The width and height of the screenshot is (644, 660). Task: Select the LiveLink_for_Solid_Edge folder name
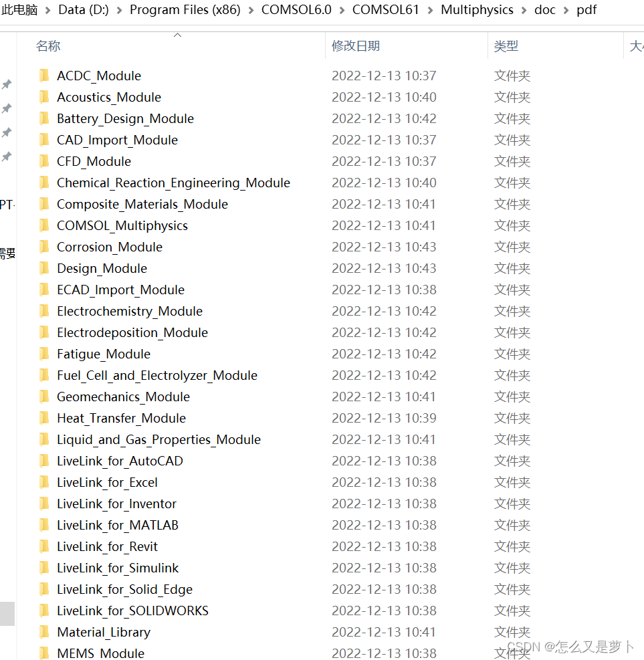[124, 589]
